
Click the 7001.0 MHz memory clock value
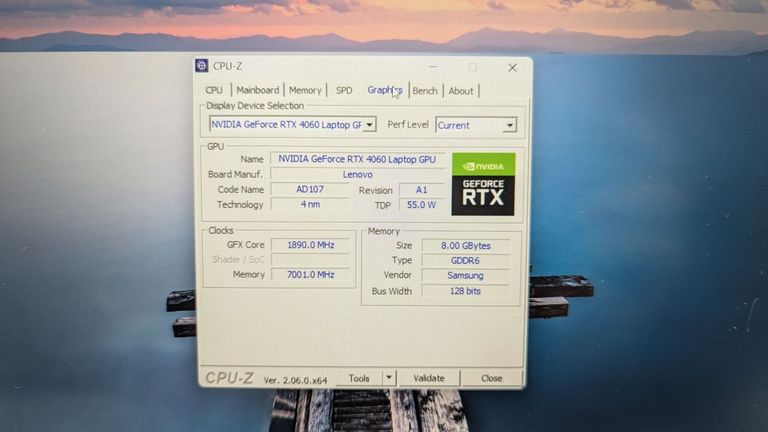click(x=311, y=275)
